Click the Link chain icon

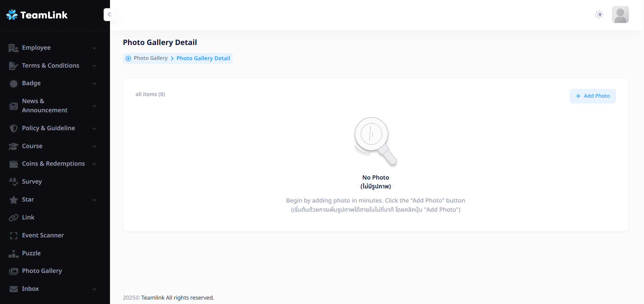coord(14,217)
